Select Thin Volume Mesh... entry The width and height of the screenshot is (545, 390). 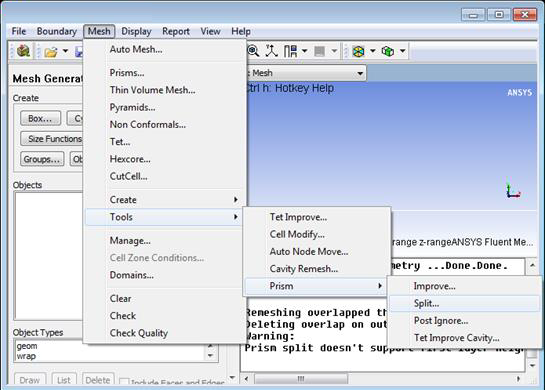click(x=164, y=90)
